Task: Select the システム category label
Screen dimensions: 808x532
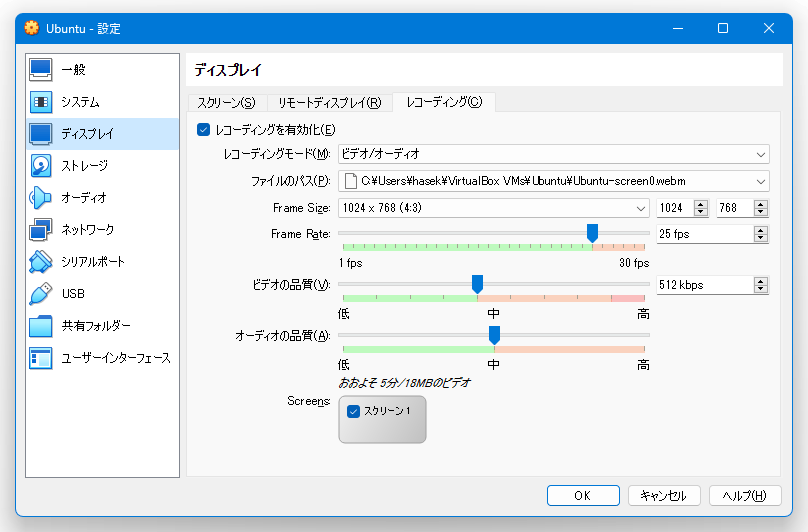Action: click(80, 102)
